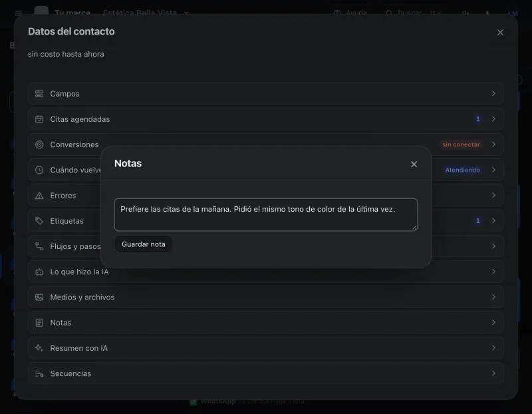Click the count badge on Etiquetas

pos(478,221)
